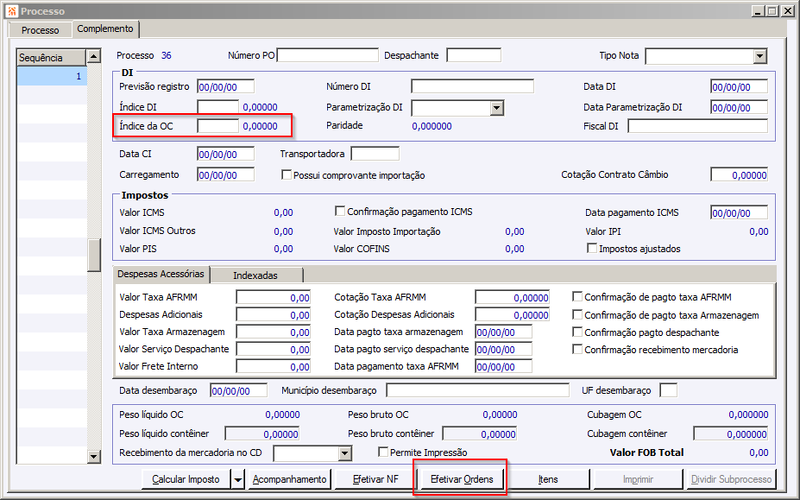Viewport: 800px width, 500px height.
Task: Select sequence row 1
Action: click(x=52, y=76)
